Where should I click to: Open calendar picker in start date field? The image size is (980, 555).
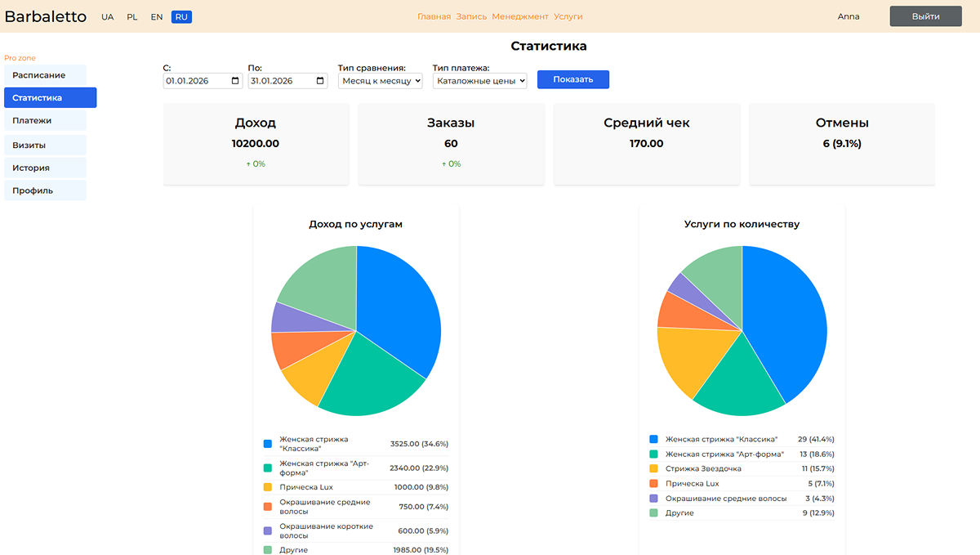pyautogui.click(x=236, y=81)
